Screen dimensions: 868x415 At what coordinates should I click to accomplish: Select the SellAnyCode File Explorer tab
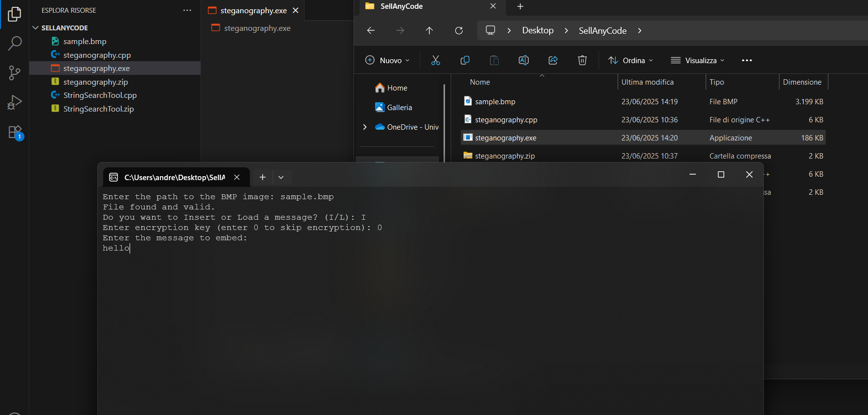click(425, 6)
